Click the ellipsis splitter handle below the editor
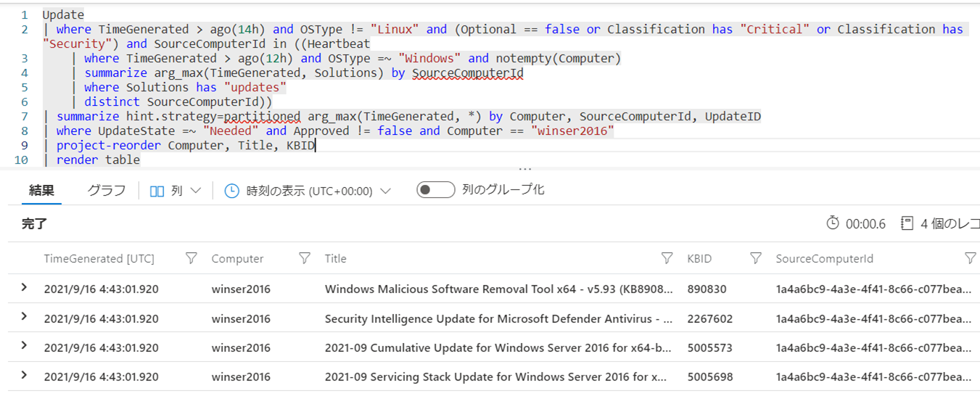The width and height of the screenshot is (980, 396). pyautogui.click(x=525, y=168)
